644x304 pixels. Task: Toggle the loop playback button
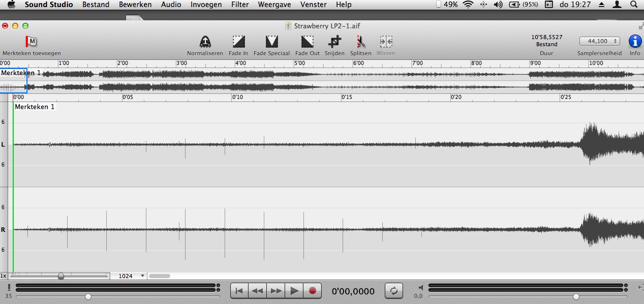[x=393, y=291]
